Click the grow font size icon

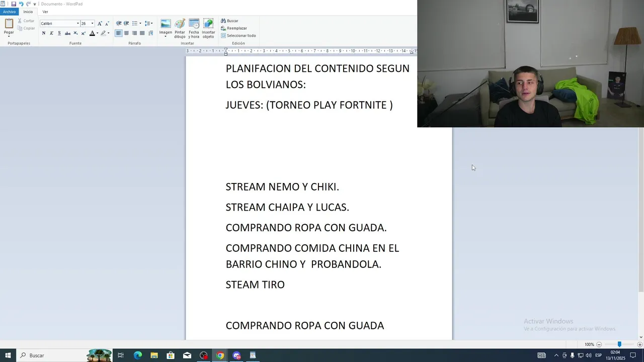coord(100,24)
